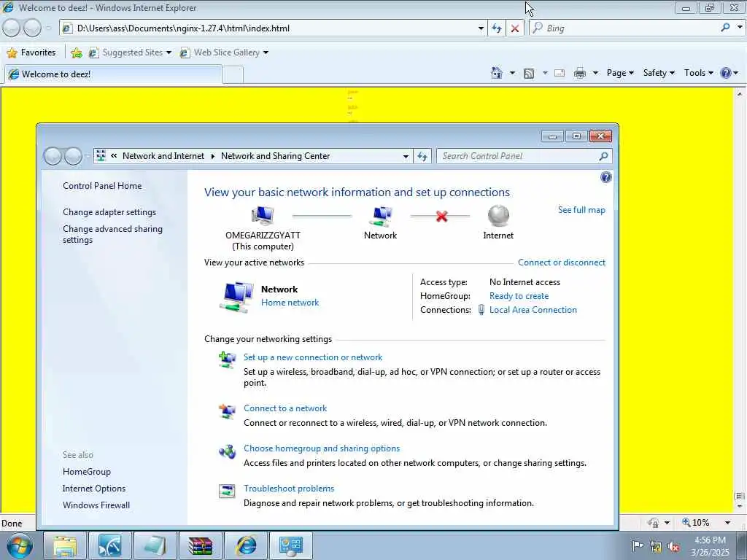Click the Internet globe icon
This screenshot has height=560, width=747.
point(498,216)
